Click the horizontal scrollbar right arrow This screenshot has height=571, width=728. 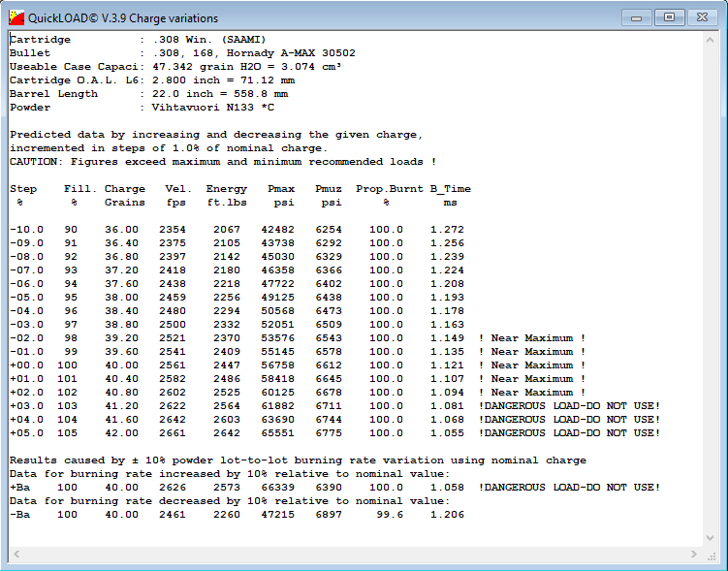coord(694,554)
